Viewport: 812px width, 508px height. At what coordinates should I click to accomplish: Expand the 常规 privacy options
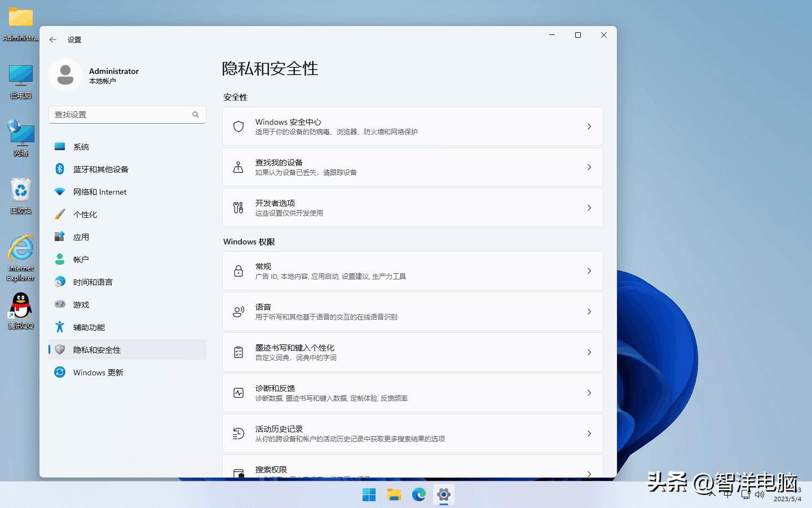pyautogui.click(x=413, y=270)
